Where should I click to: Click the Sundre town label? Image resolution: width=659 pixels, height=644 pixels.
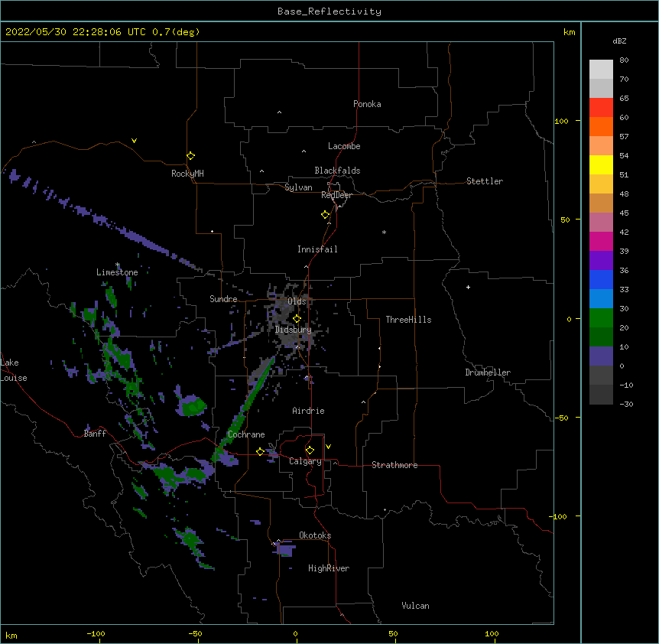click(x=223, y=299)
